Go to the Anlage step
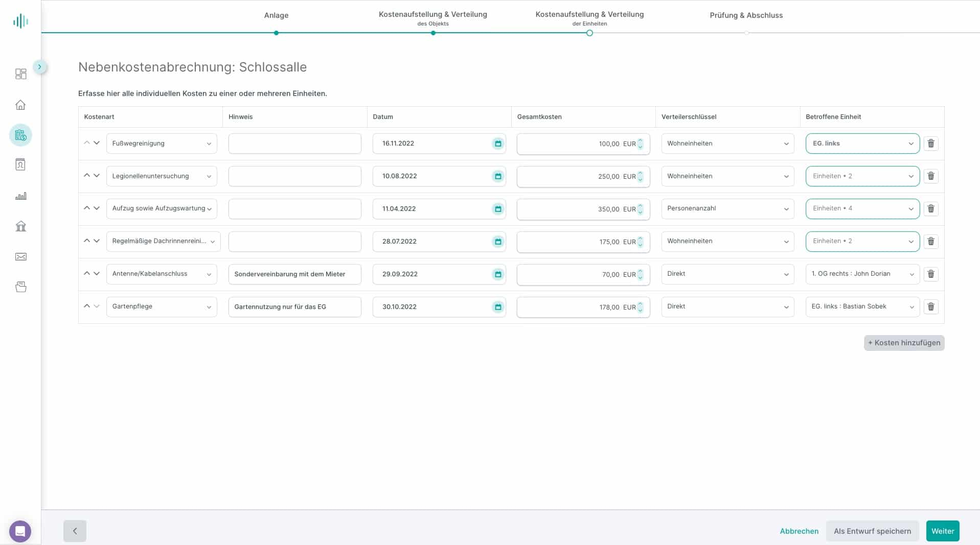The width and height of the screenshot is (980, 545). (x=276, y=15)
